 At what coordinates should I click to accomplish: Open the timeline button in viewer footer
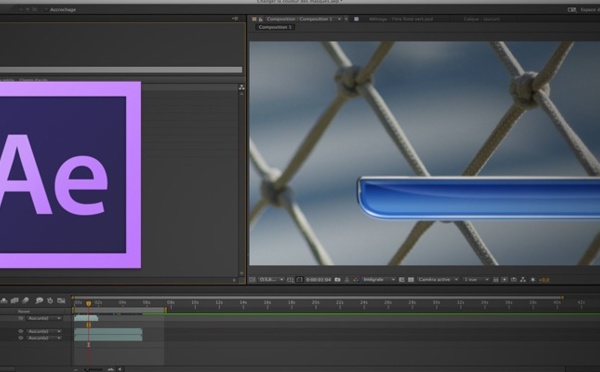pos(514,280)
